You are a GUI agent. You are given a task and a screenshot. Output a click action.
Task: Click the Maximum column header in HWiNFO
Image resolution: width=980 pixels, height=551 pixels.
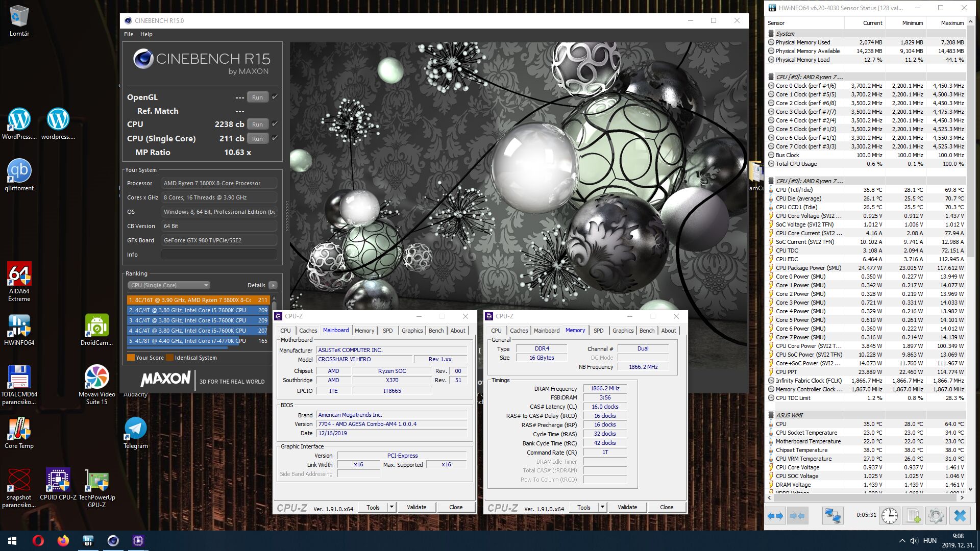[x=946, y=23]
